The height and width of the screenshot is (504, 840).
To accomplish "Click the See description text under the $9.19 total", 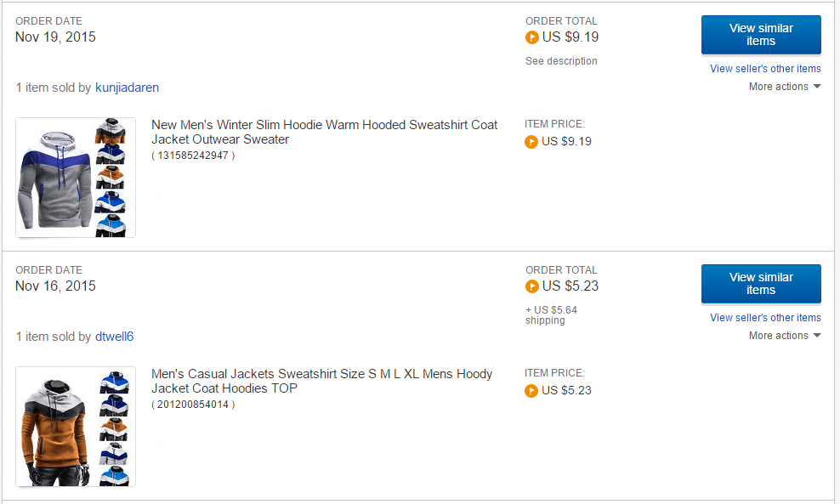I will tap(561, 61).
